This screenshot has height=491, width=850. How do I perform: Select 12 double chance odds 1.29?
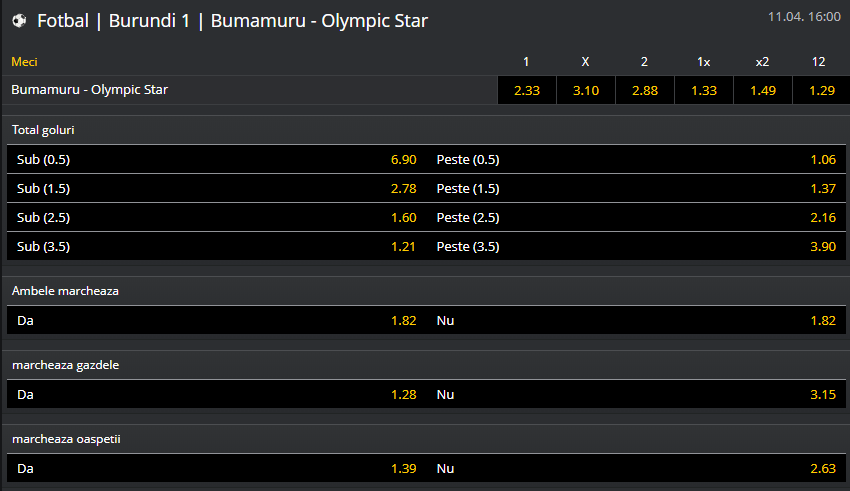(819, 90)
